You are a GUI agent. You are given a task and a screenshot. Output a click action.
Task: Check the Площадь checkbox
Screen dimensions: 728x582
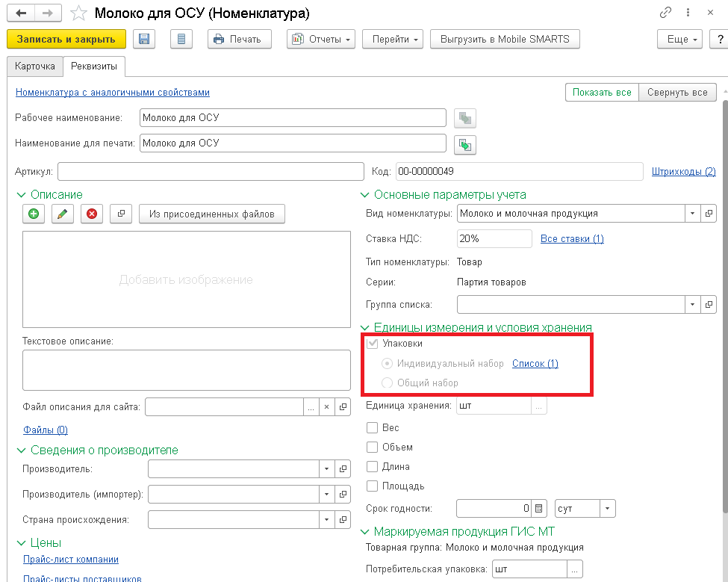(372, 486)
